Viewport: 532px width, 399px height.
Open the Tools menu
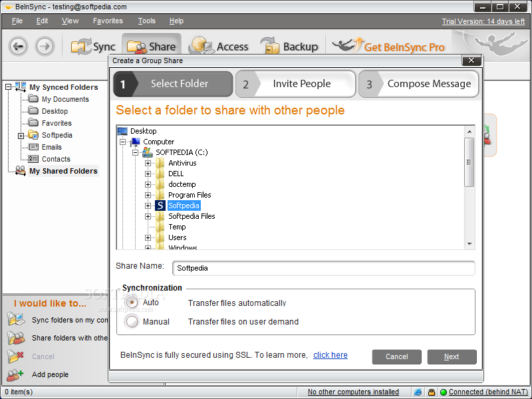coord(146,21)
